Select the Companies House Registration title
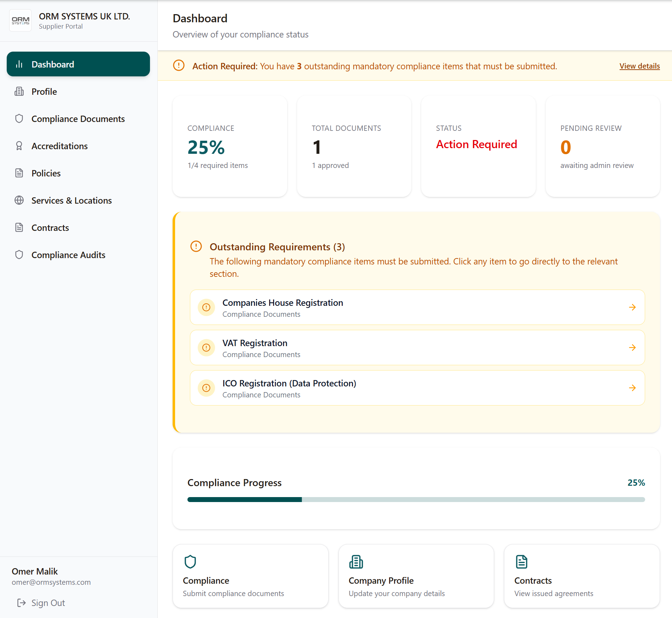The image size is (672, 618). coord(283,303)
